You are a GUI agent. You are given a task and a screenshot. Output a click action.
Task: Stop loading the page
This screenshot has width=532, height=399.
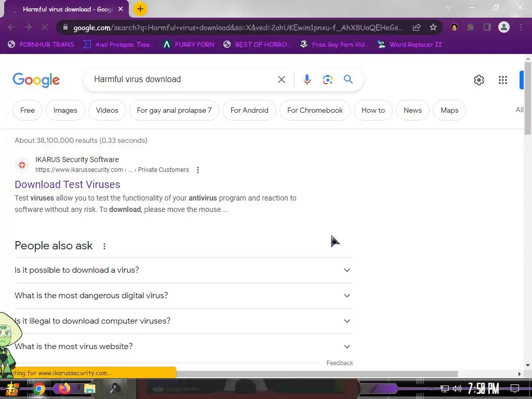pyautogui.click(x=45, y=28)
